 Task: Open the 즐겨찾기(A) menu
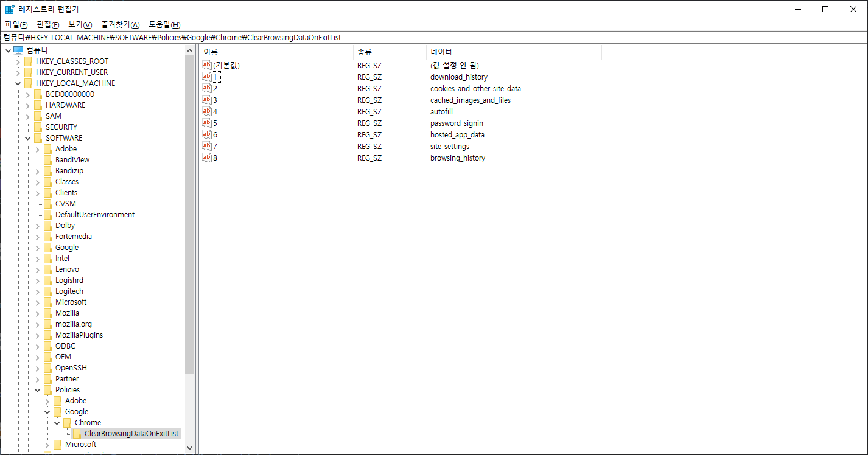coord(121,24)
